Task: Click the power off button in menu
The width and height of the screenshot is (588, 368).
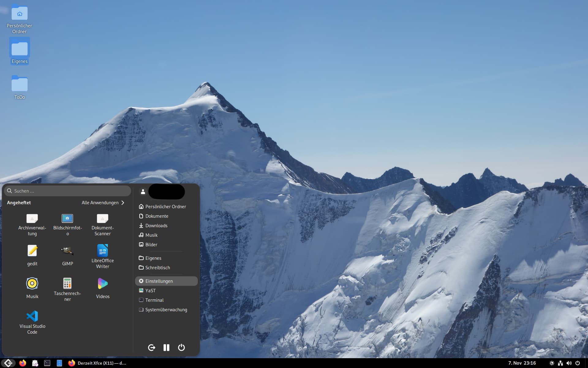Action: pos(181,347)
